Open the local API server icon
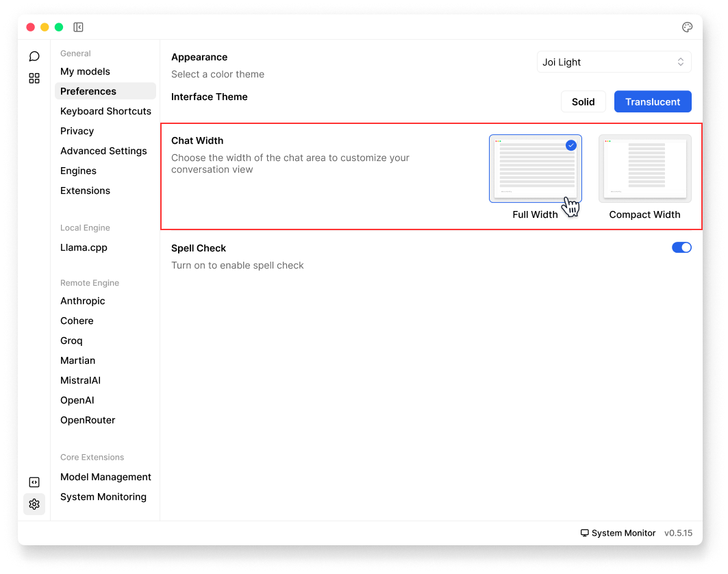Image resolution: width=728 pixels, height=574 pixels. [34, 482]
